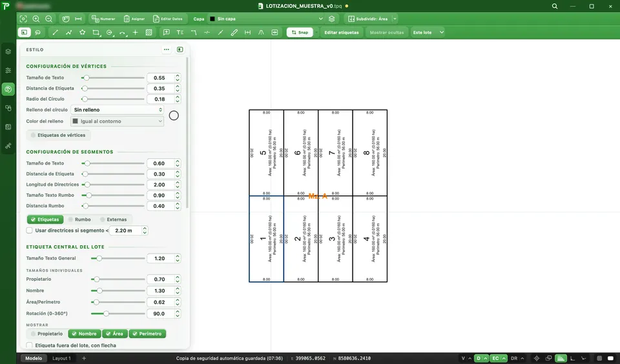Toggle Nombre in Mostrar section

tap(84, 334)
